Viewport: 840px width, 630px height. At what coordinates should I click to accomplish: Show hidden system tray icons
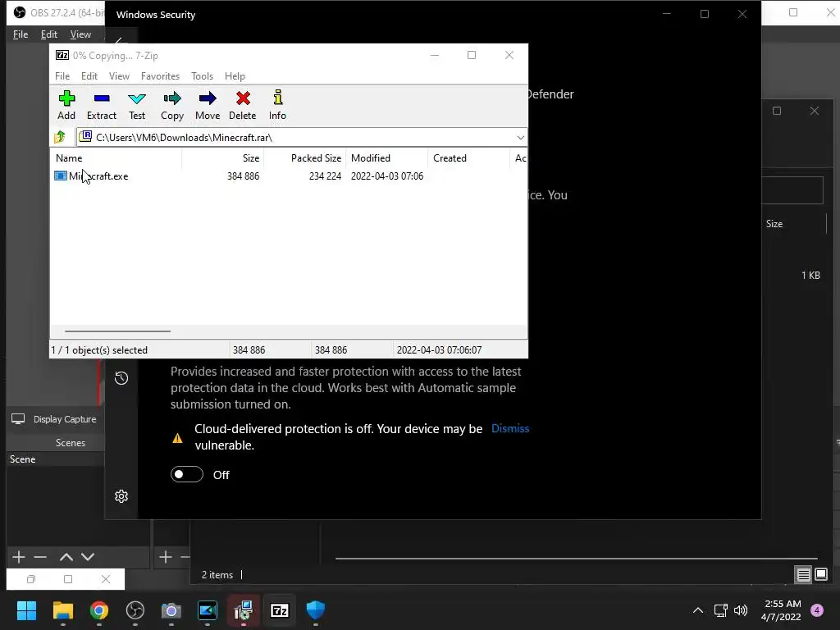(698, 610)
